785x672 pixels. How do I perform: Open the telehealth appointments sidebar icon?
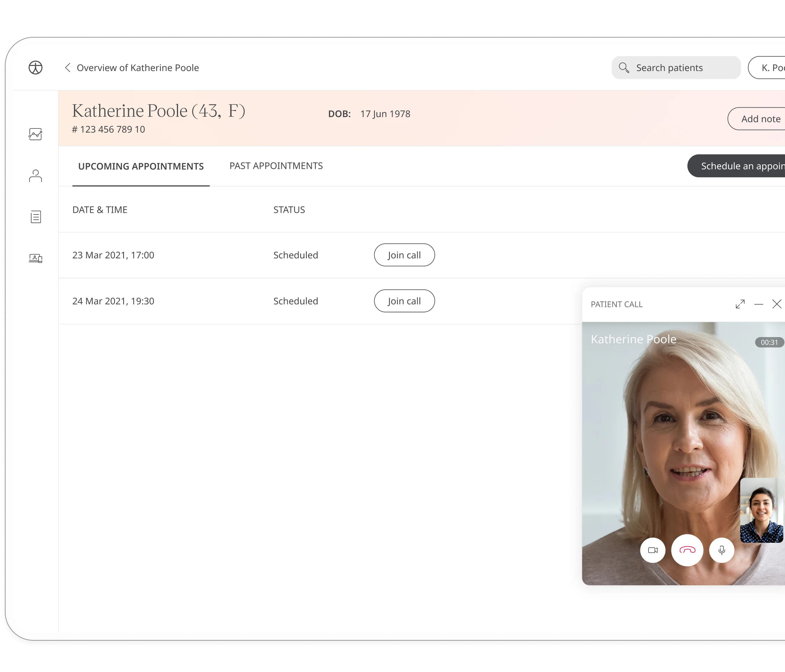tap(35, 258)
